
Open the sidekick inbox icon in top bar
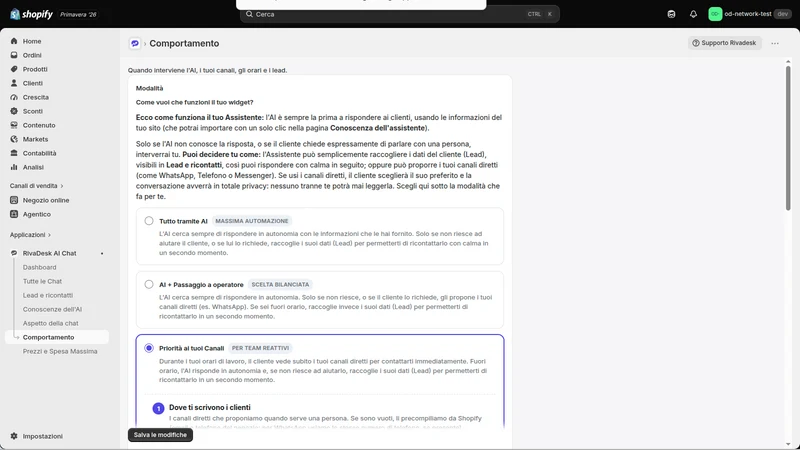coord(671,14)
